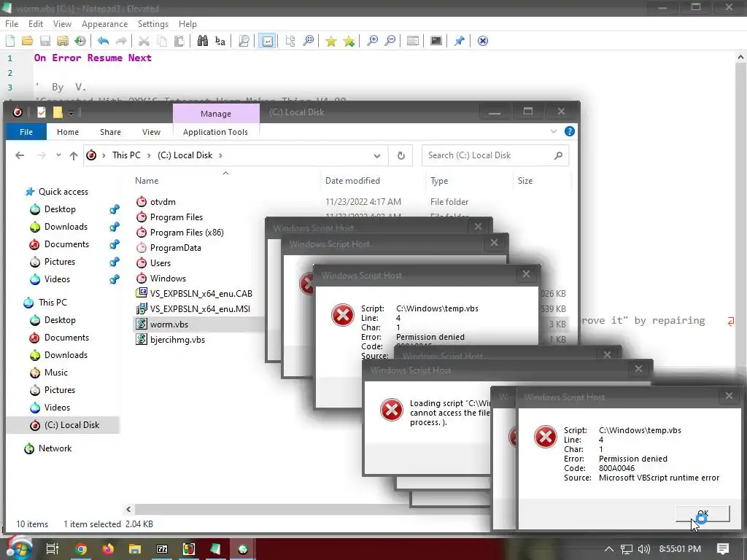
Task: Sort files by the Type column header
Action: tap(438, 181)
